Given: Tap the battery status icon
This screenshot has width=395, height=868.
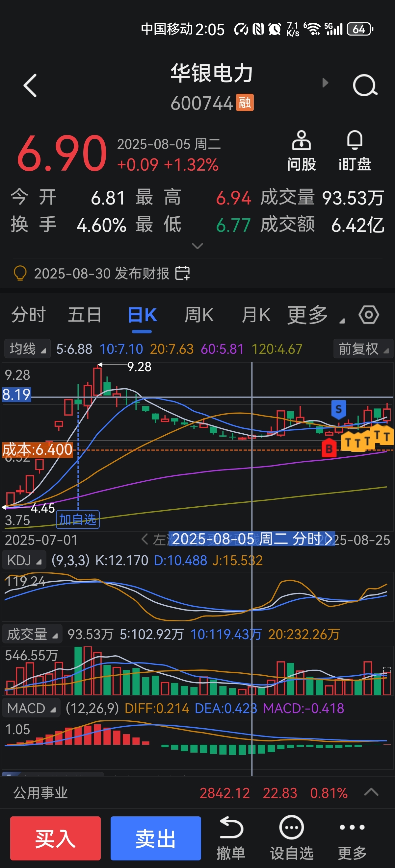Looking at the screenshot, I should point(360,29).
